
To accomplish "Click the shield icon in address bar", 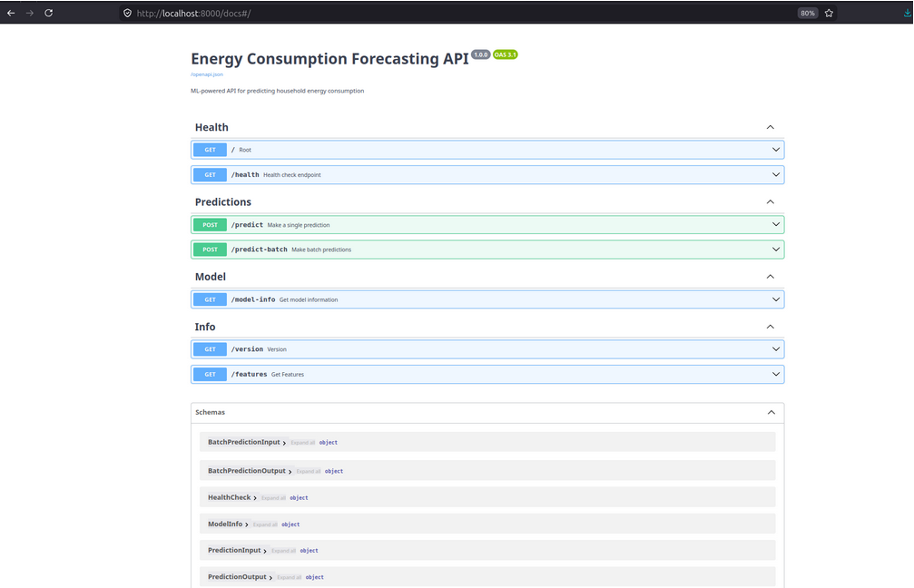I will tap(127, 13).
